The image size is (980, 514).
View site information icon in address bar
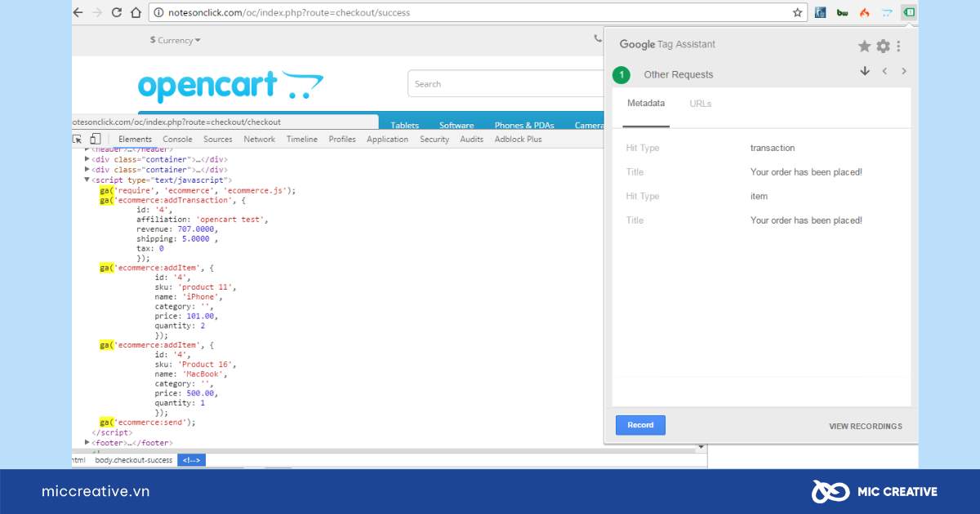tap(158, 12)
